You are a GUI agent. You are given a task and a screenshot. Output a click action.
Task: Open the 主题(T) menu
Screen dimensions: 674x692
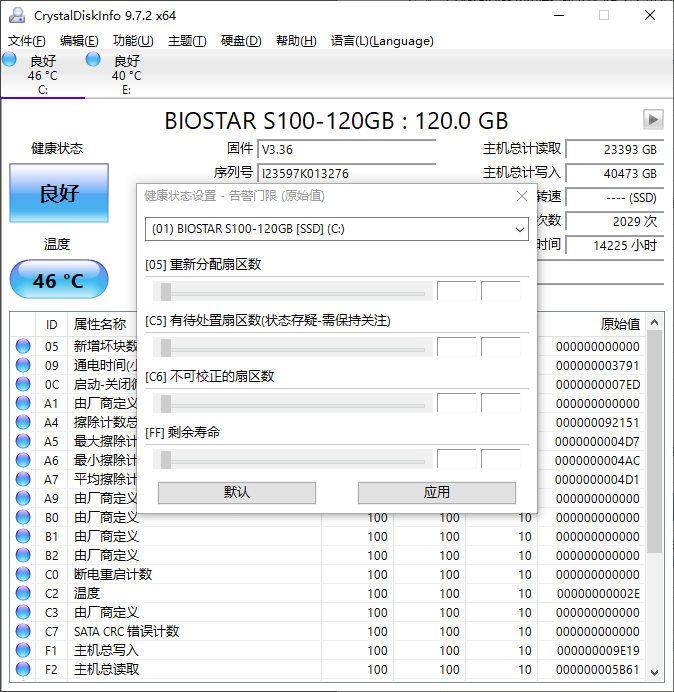click(187, 41)
